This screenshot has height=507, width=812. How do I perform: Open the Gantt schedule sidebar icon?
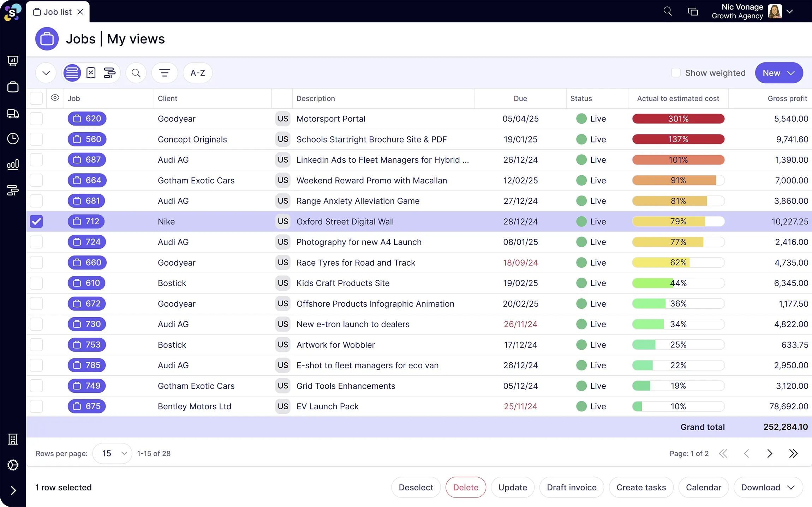point(13,190)
